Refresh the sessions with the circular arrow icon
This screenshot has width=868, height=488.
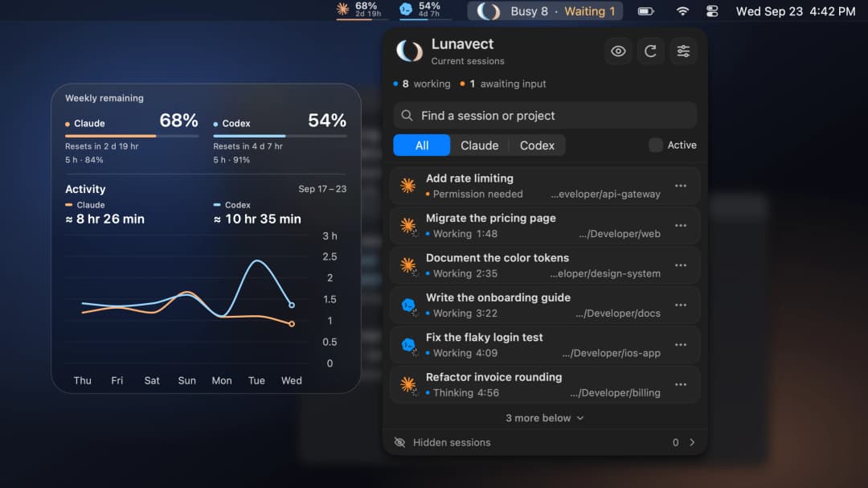pos(650,51)
